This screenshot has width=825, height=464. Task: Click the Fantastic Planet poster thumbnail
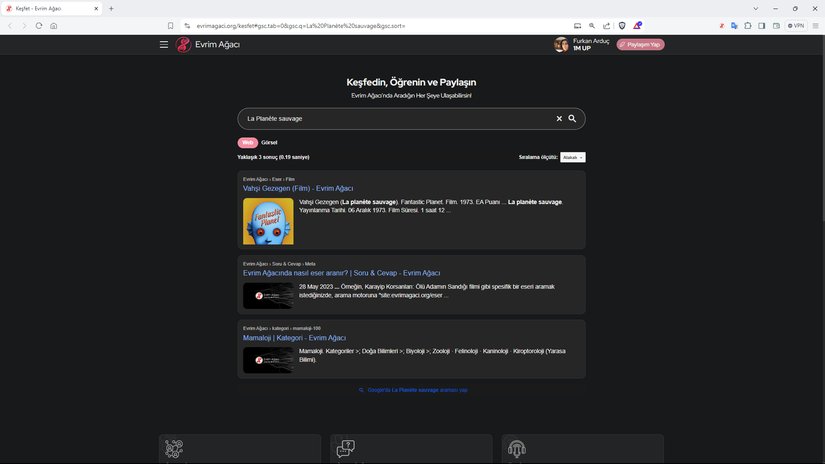point(268,221)
